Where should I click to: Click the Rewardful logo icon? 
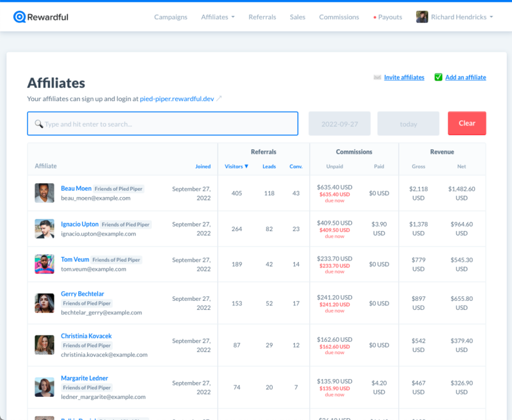[19, 17]
